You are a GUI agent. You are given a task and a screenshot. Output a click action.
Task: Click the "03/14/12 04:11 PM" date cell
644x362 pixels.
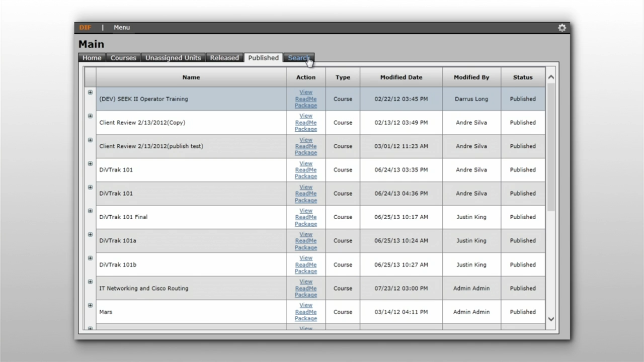tap(401, 312)
